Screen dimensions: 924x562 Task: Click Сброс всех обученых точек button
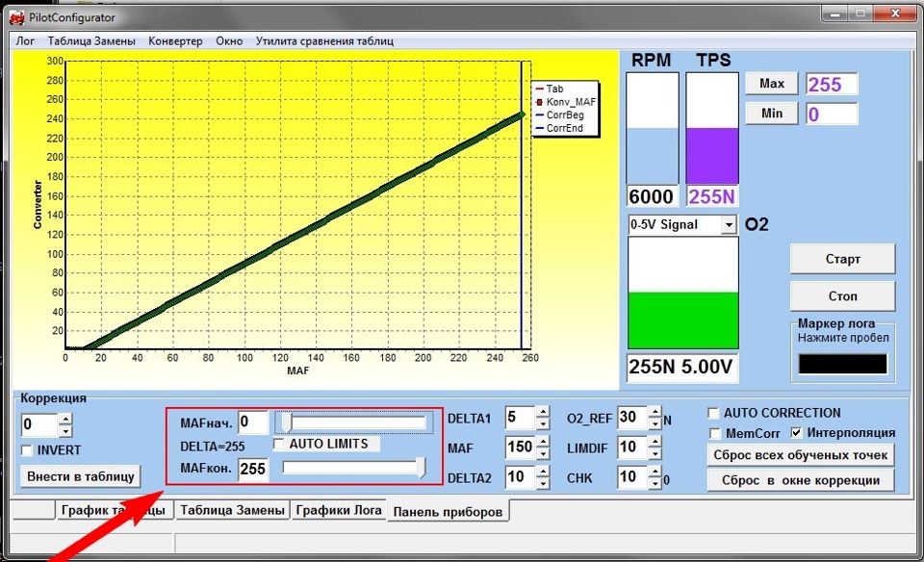tap(800, 455)
